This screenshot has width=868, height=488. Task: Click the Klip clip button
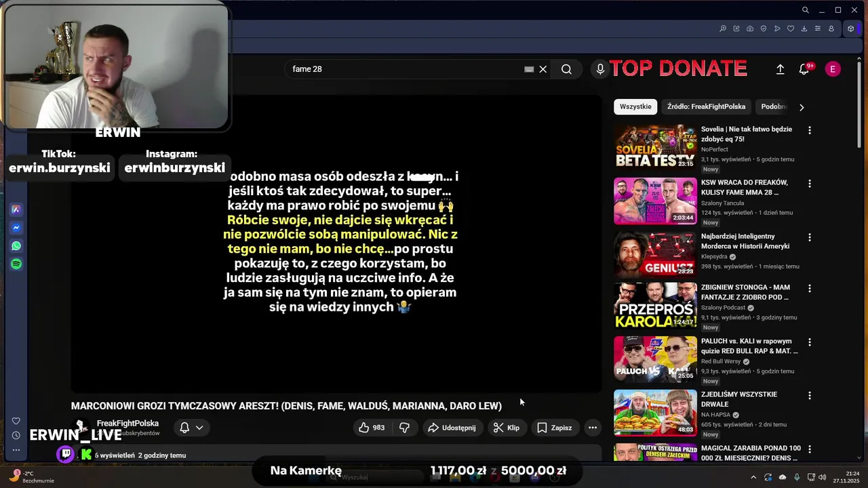506,428
